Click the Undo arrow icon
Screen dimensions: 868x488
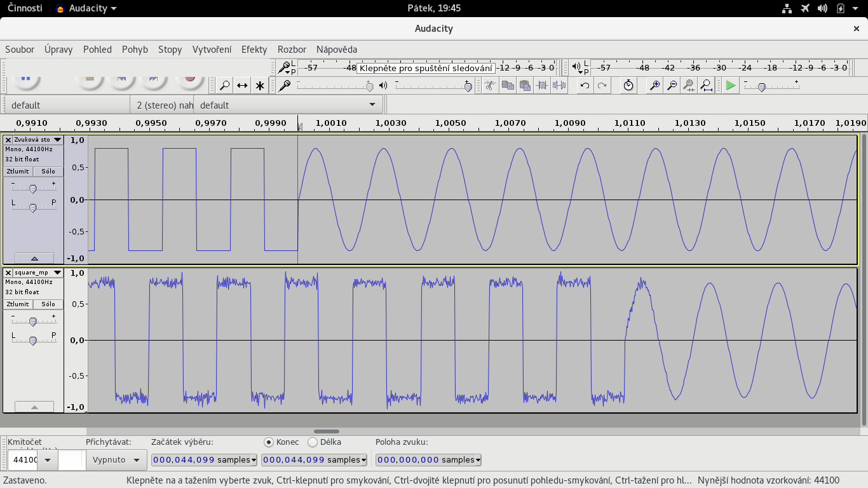click(585, 85)
